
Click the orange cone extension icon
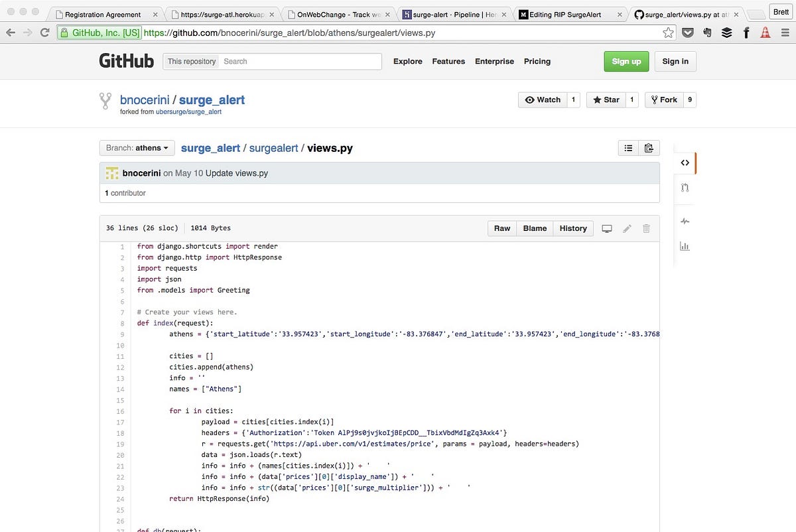765,33
